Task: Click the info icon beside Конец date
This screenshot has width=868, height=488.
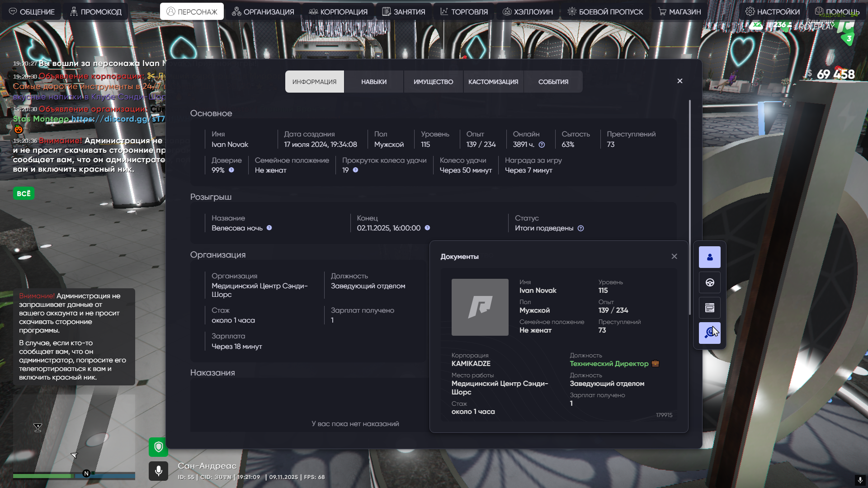Action: click(x=427, y=228)
